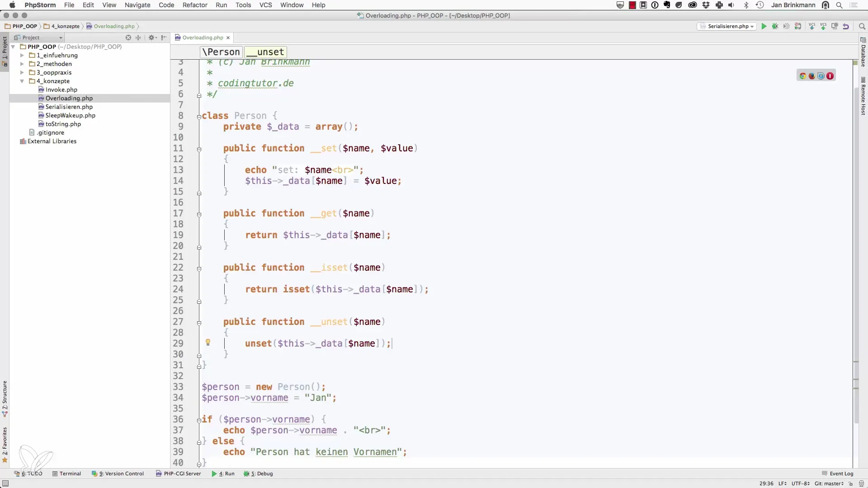Collapse the PHP_OOP root folder
Image resolution: width=868 pixels, height=488 pixels.
coord(13,47)
